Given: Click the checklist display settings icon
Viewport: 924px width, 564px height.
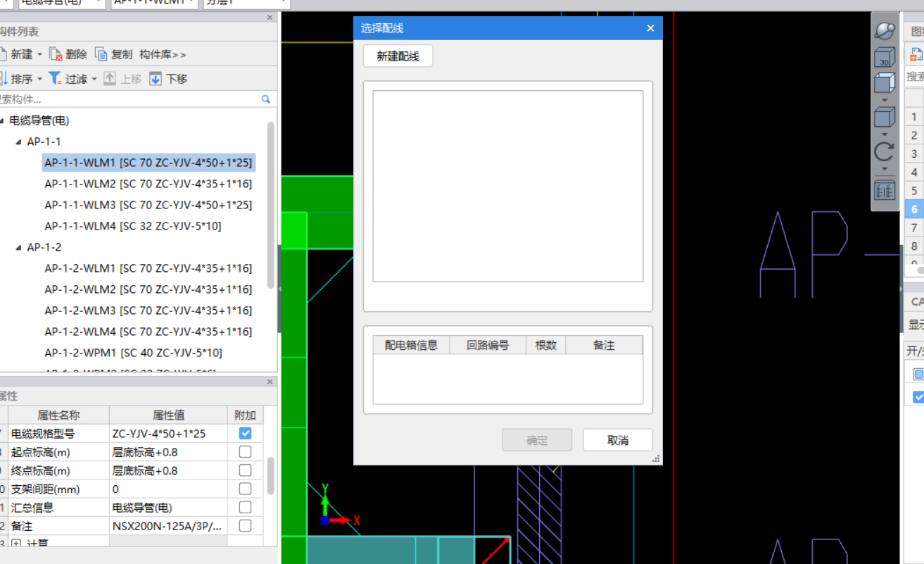Looking at the screenshot, I should 885,190.
